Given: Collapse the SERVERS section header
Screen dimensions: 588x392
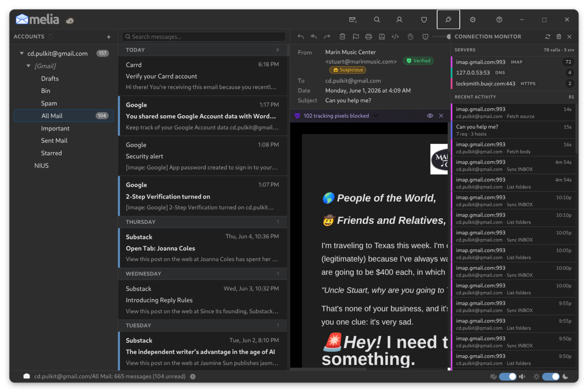Looking at the screenshot, I should click(514, 50).
